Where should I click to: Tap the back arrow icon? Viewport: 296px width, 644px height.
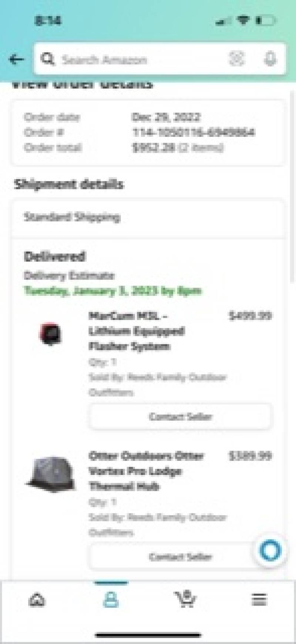(x=16, y=59)
